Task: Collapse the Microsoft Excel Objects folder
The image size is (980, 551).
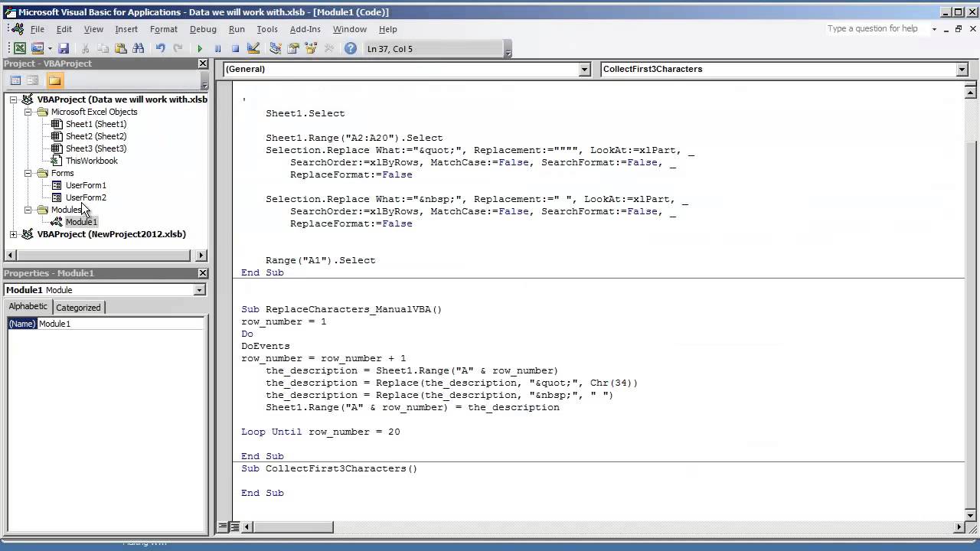Action: click(28, 112)
